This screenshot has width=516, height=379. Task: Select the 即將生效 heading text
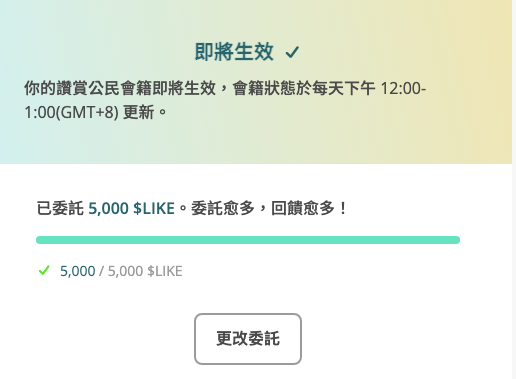coord(234,52)
